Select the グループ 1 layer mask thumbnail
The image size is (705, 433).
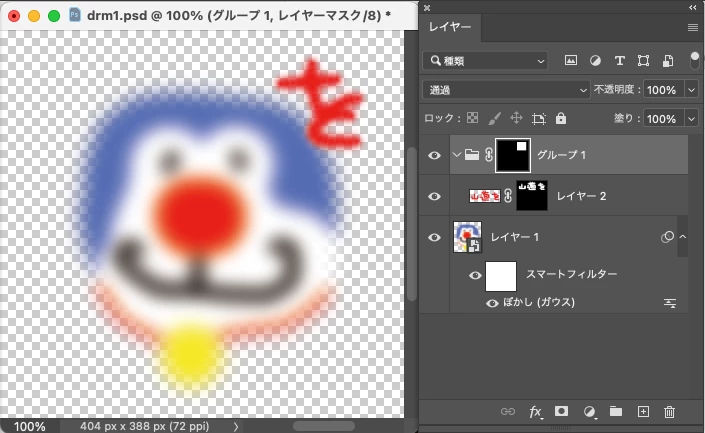click(513, 155)
